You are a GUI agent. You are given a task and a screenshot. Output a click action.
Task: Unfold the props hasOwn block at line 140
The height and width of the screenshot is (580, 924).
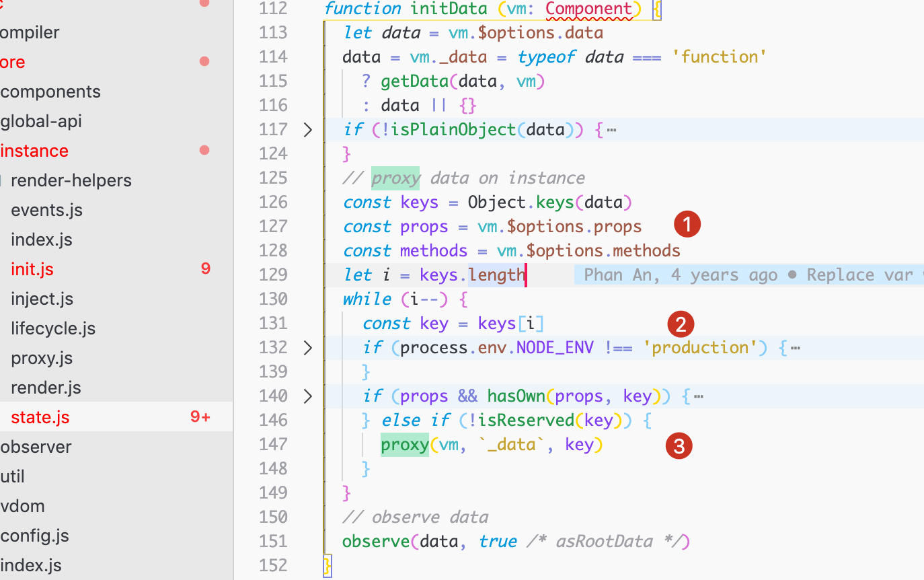[x=308, y=396]
